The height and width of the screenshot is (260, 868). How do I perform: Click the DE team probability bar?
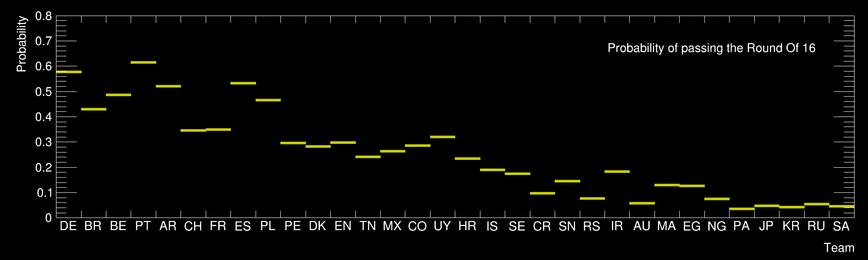pyautogui.click(x=69, y=72)
